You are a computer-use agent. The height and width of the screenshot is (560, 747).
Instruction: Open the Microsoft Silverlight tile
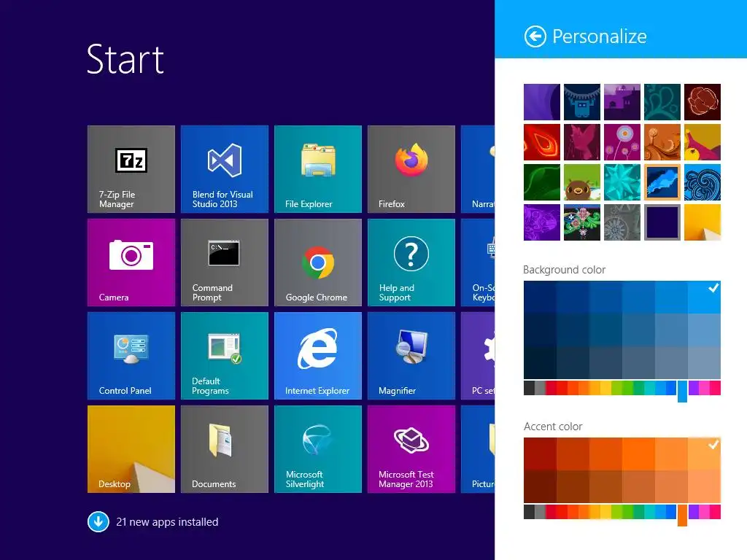point(318,449)
